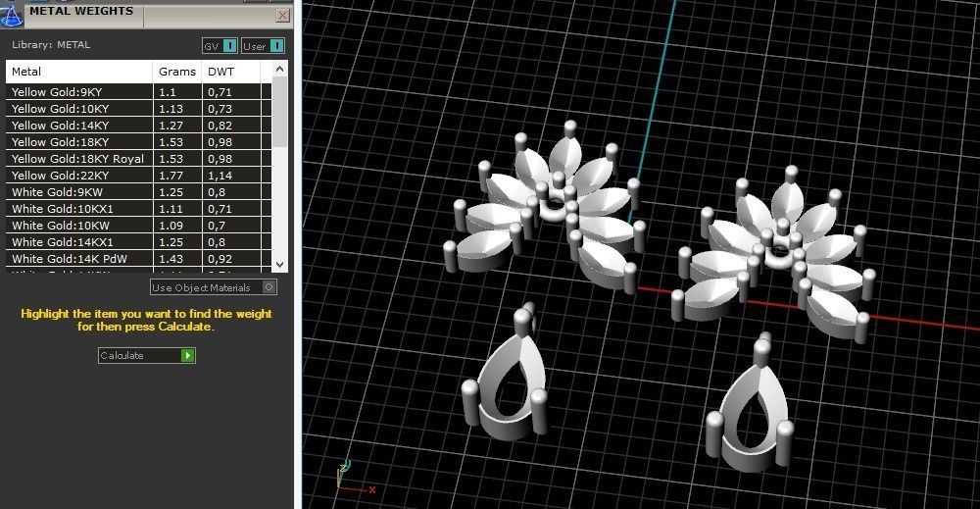Select White Gold:9KW row

(x=139, y=192)
